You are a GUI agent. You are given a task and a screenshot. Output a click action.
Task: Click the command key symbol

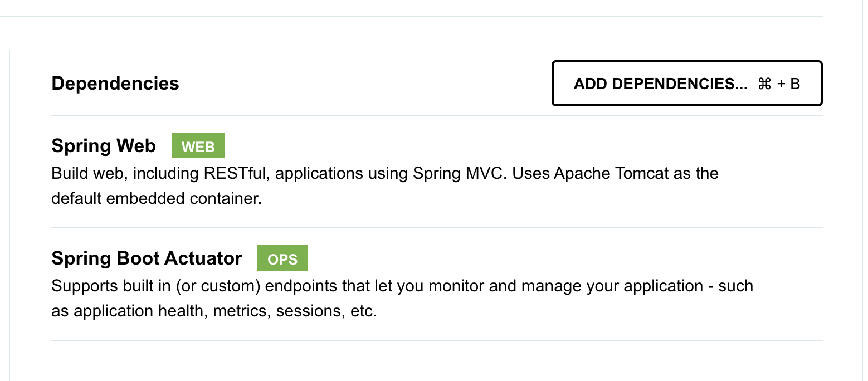(764, 84)
